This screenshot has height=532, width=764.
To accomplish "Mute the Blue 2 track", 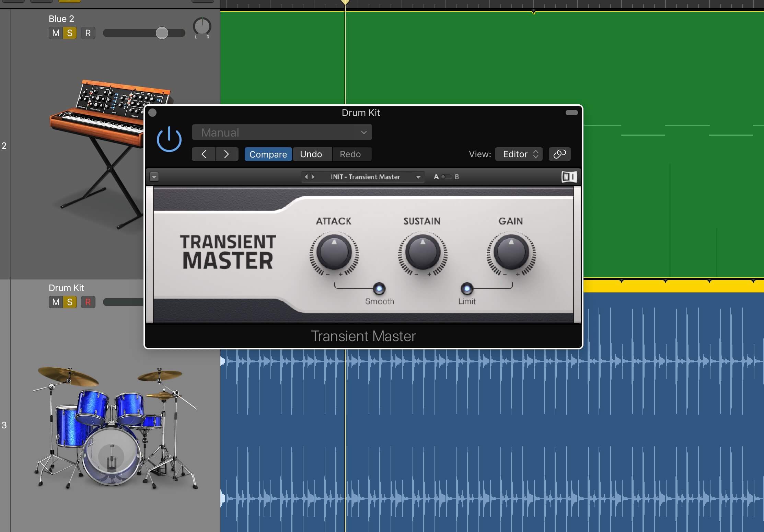I will (x=56, y=33).
